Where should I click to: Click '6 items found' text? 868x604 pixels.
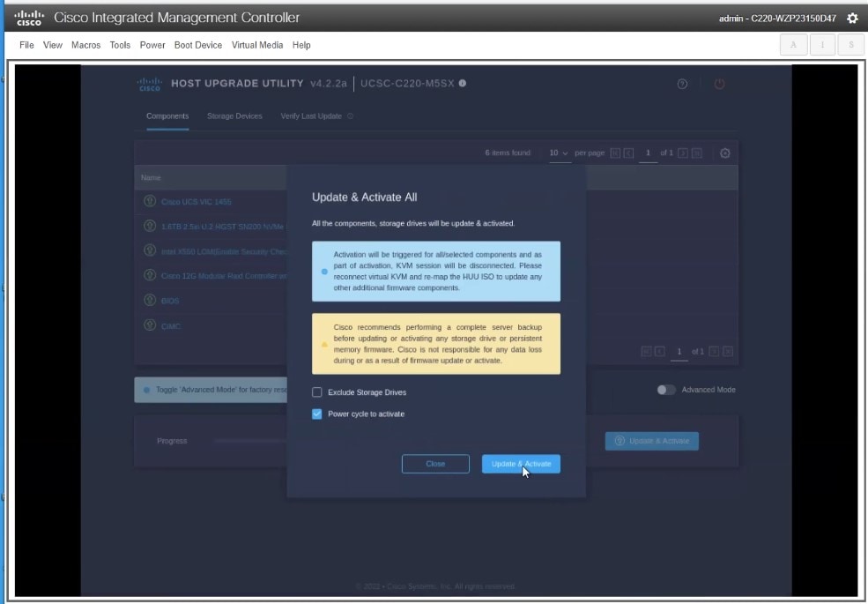point(508,153)
